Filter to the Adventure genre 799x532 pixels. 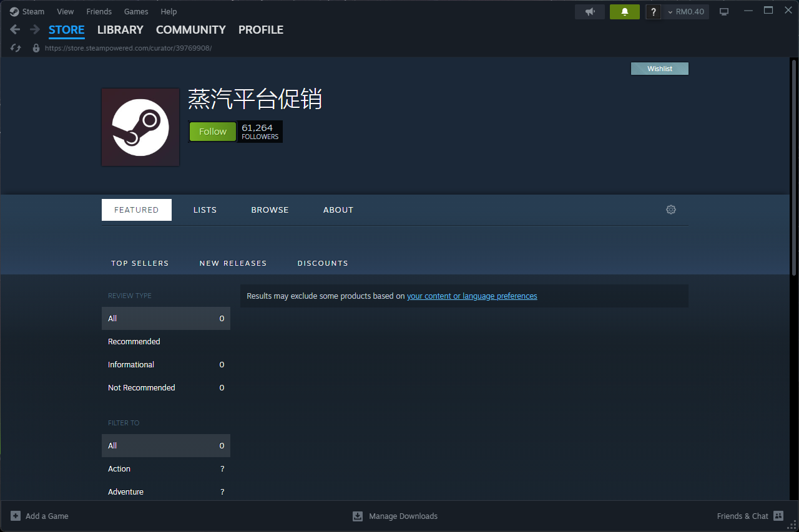tap(166, 491)
